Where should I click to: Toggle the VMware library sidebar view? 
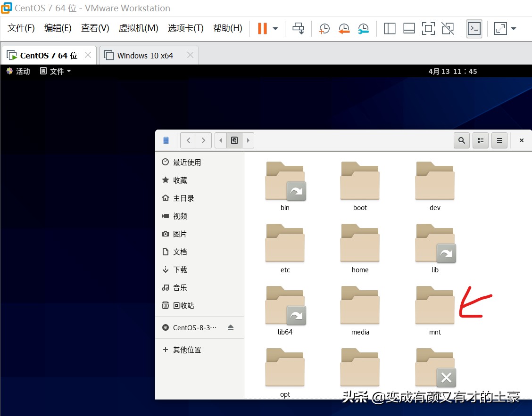[x=390, y=28]
